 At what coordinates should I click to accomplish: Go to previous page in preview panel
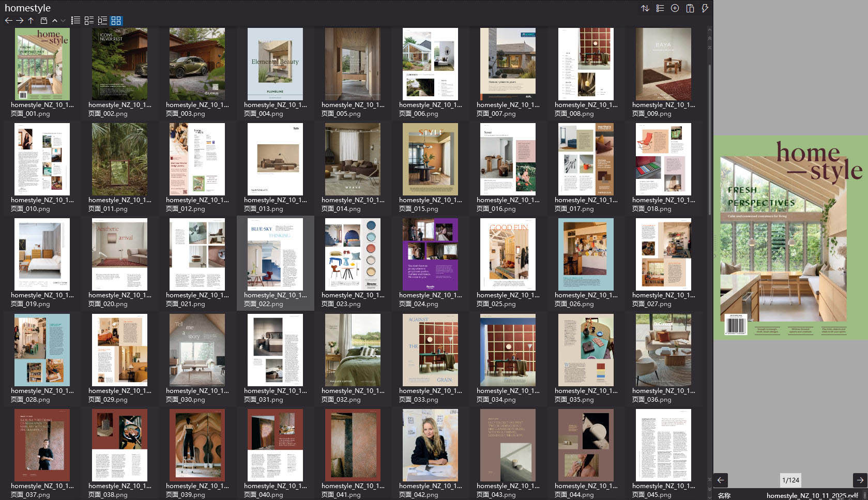pyautogui.click(x=721, y=480)
